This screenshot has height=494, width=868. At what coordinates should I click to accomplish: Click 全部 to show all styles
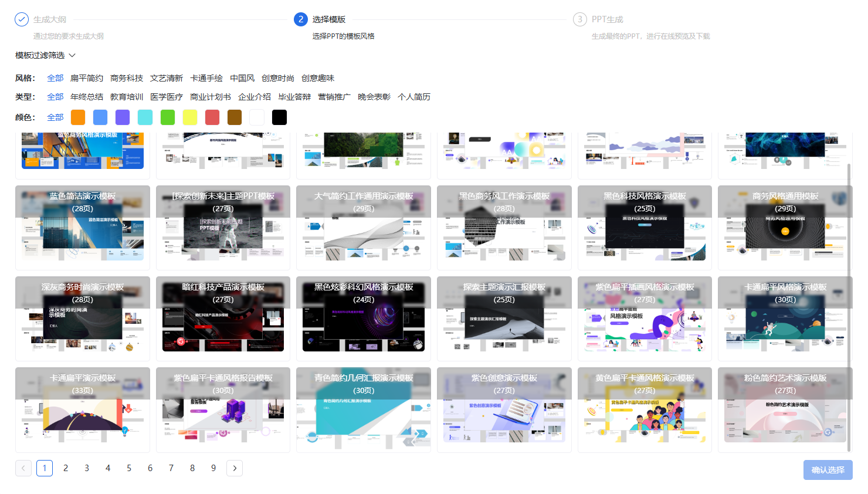(55, 77)
